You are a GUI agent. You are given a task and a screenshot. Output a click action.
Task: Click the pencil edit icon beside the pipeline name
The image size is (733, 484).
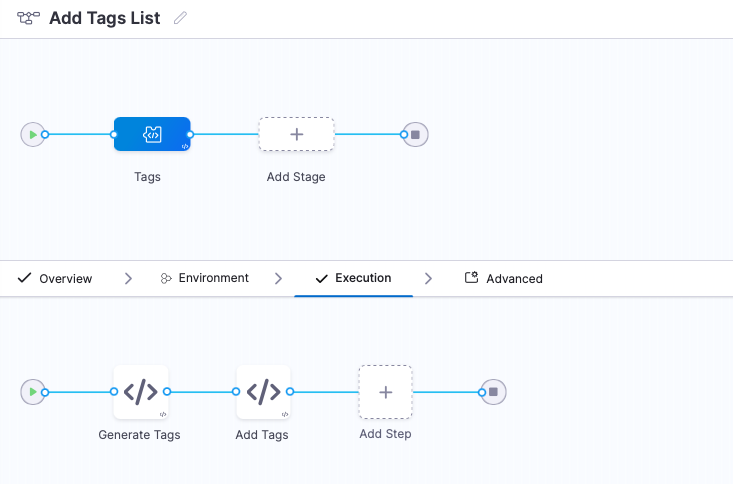click(x=180, y=19)
